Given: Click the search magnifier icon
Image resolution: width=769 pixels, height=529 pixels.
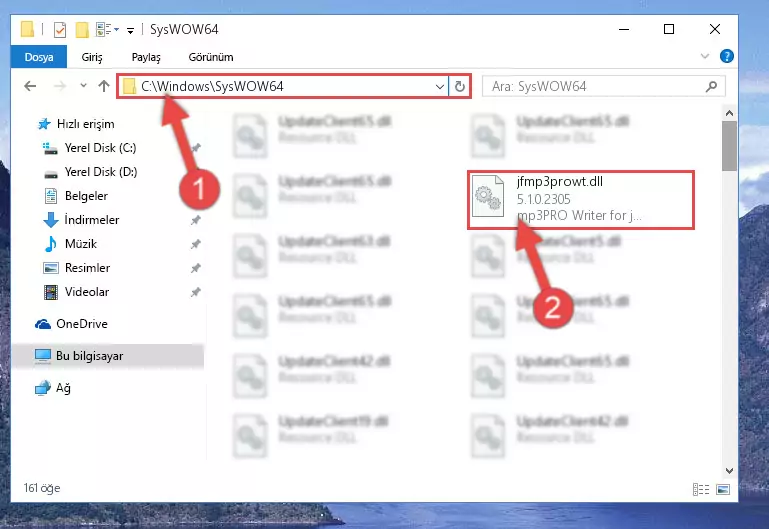Looking at the screenshot, I should (711, 86).
